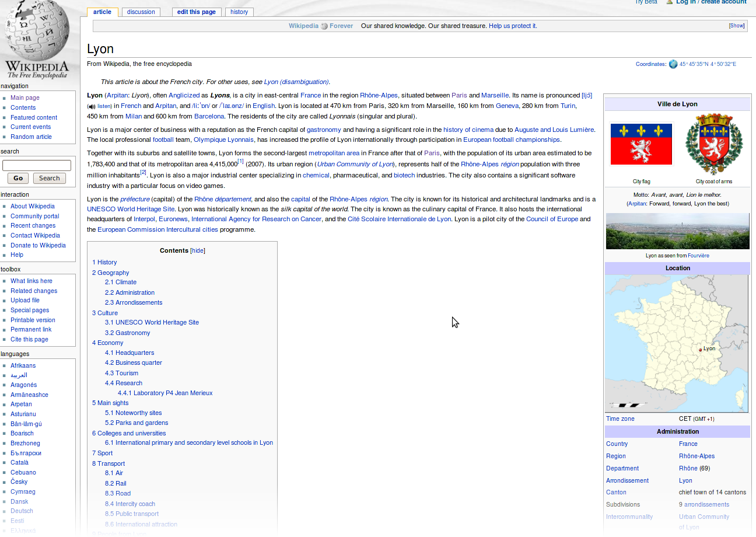Switch to the discussion tab
This screenshot has width=756, height=537.
(141, 12)
